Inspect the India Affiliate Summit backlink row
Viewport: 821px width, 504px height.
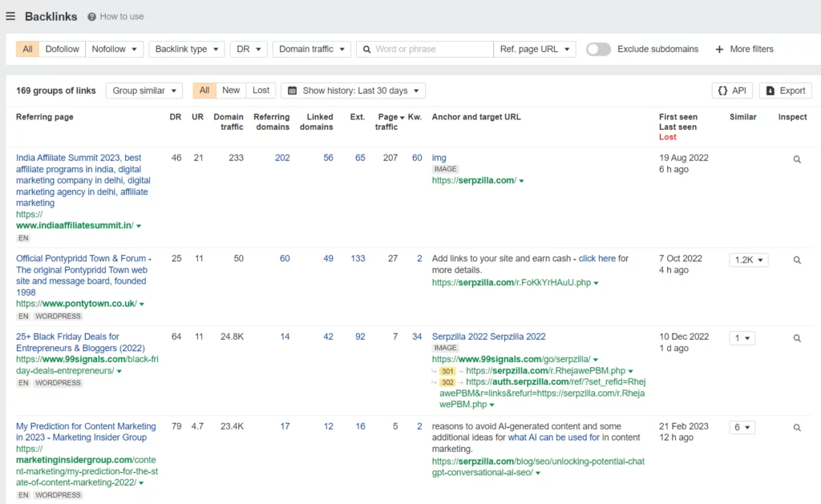796,159
